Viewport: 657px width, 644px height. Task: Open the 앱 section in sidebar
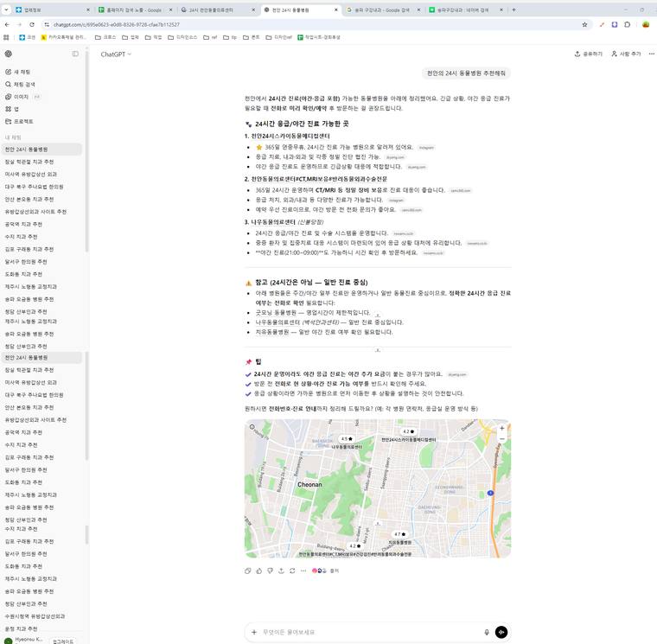click(x=12, y=109)
